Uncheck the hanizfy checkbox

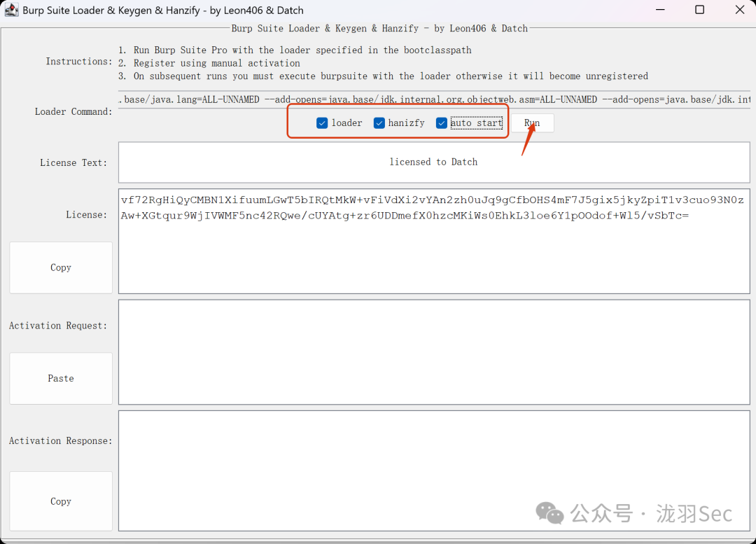point(379,123)
